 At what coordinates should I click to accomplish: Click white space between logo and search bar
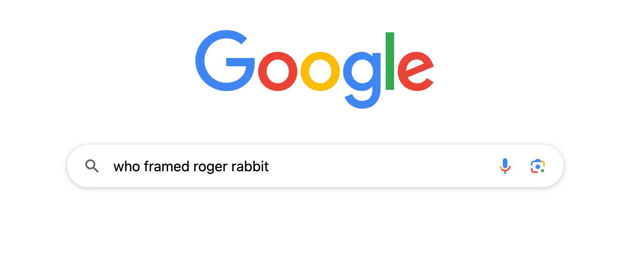pos(315,126)
